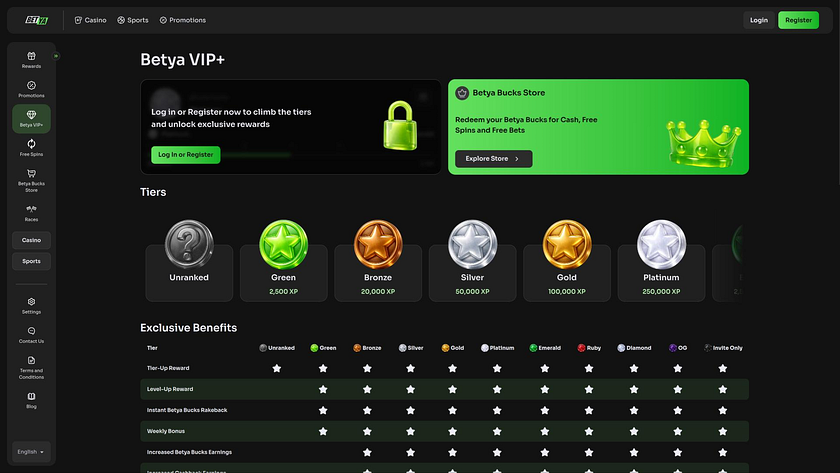Screen dimensions: 840x473
Task: Click the green Register button
Action: (x=798, y=20)
